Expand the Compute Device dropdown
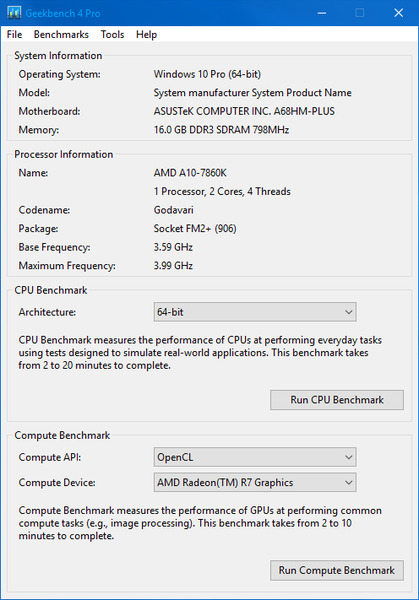The width and height of the screenshot is (419, 600). 255,482
